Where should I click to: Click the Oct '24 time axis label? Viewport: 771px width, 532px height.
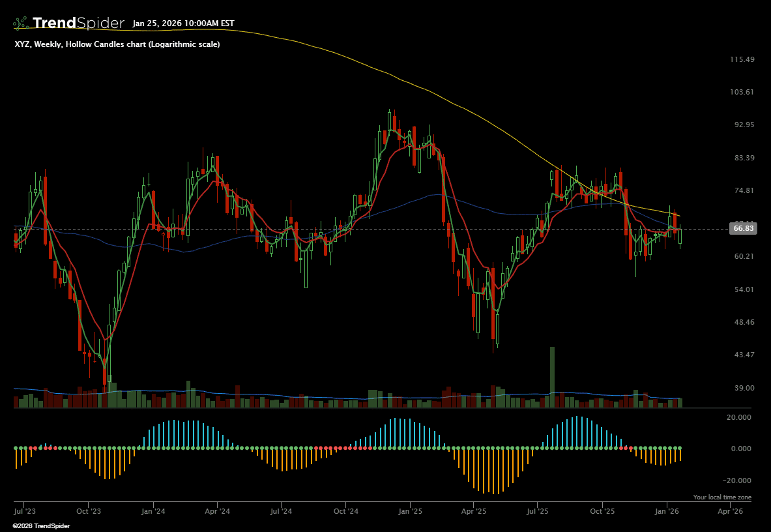click(345, 512)
